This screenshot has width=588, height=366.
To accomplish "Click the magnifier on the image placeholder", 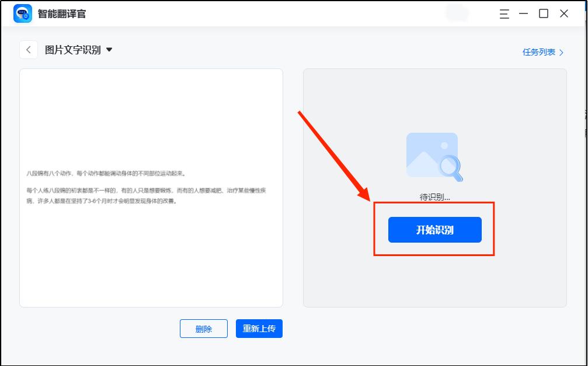I will coord(450,167).
